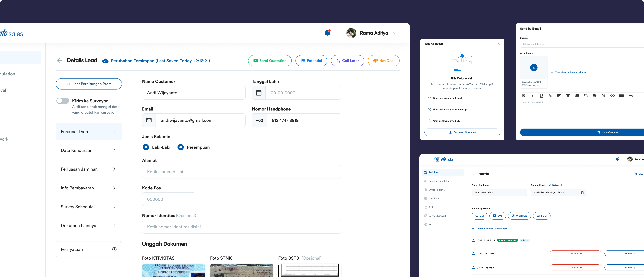Screen dimensions: 644x277
Task: Click the Subject field in Send by E-mail
Action: (582, 44)
